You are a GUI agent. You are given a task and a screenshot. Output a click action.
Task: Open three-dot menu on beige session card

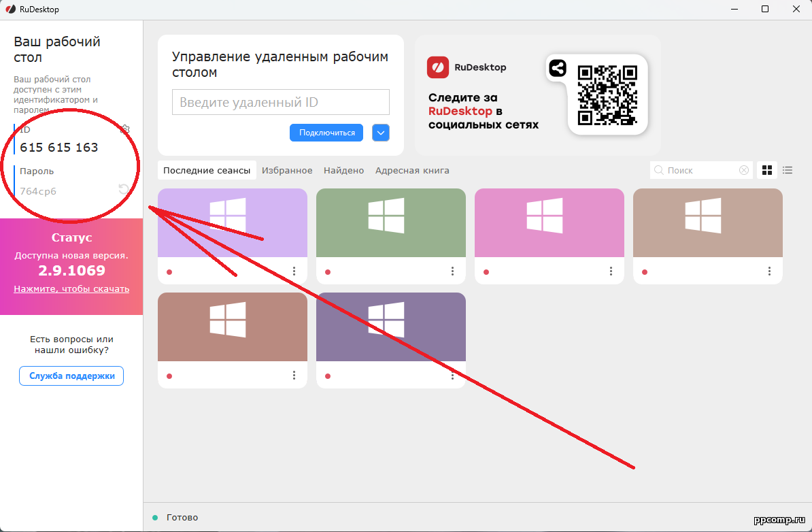tap(769, 271)
